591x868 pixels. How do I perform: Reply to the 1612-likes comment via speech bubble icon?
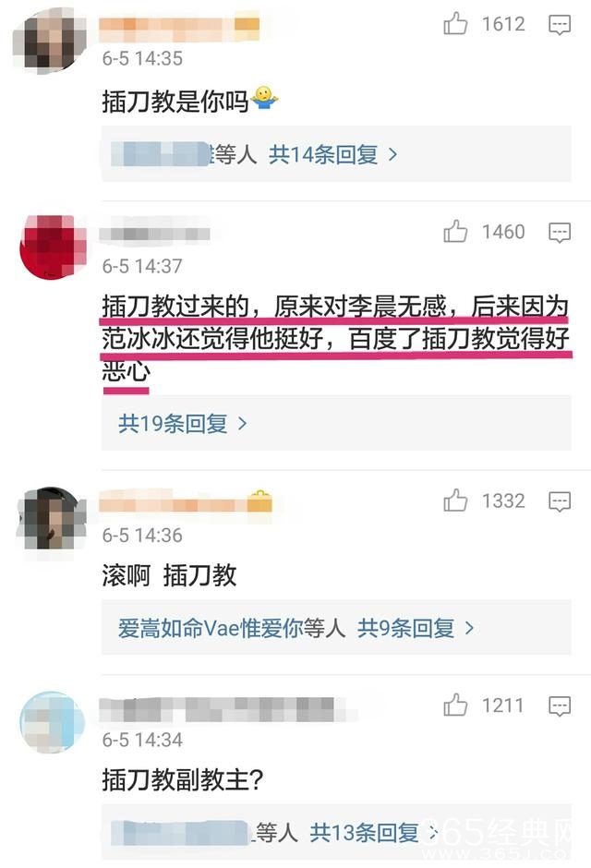559,25
